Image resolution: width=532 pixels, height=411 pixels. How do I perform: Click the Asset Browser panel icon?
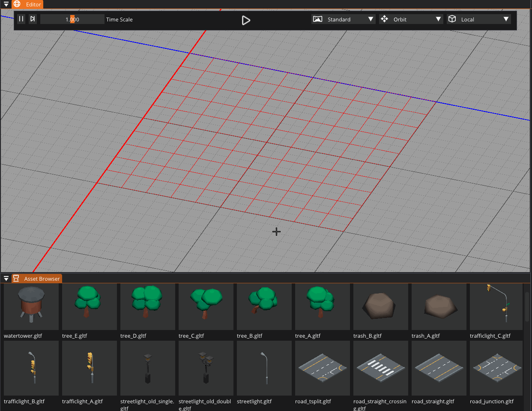[x=16, y=278]
